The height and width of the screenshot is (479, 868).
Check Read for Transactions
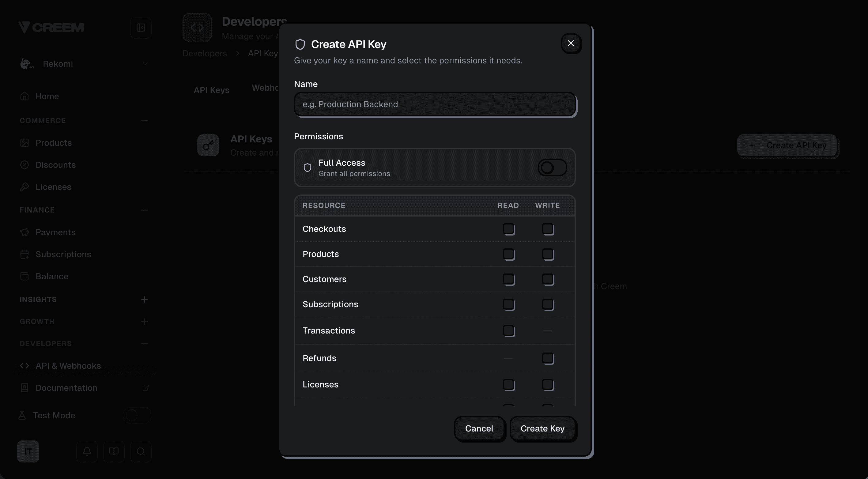pyautogui.click(x=509, y=331)
